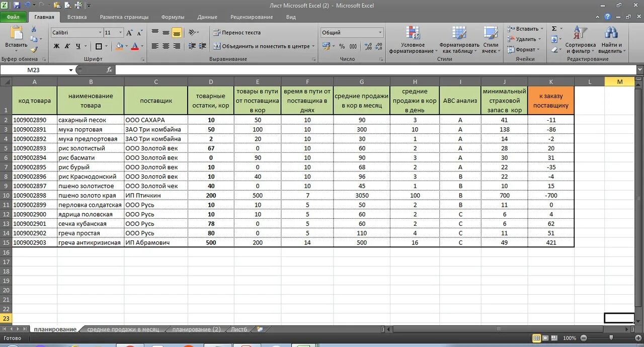Open Объединить и поместить в центре dropdown arrow
The width and height of the screenshot is (644, 347).
(x=313, y=46)
